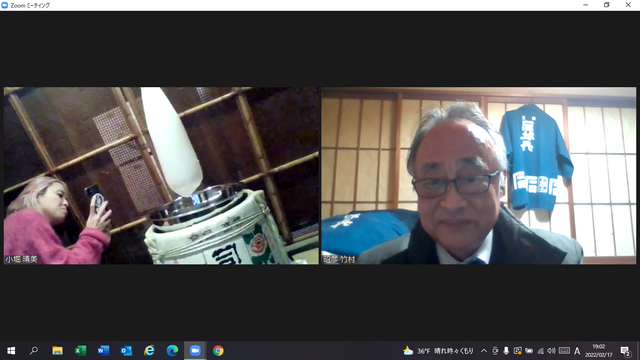Open Microsoft Edge from taskbar

172,351
